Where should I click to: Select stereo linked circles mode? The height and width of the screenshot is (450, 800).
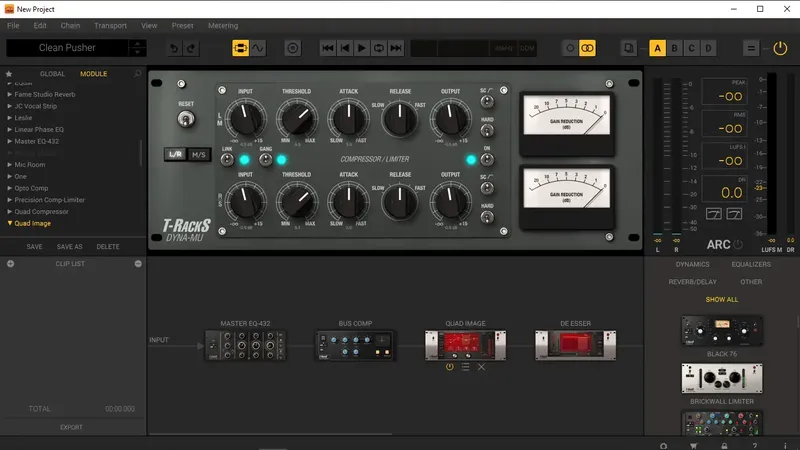(587, 48)
